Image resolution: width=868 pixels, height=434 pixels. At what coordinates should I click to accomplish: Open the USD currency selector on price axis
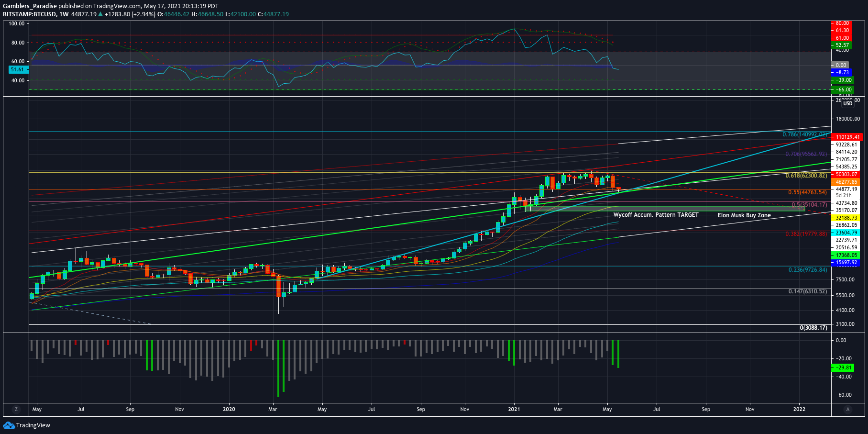pyautogui.click(x=847, y=103)
